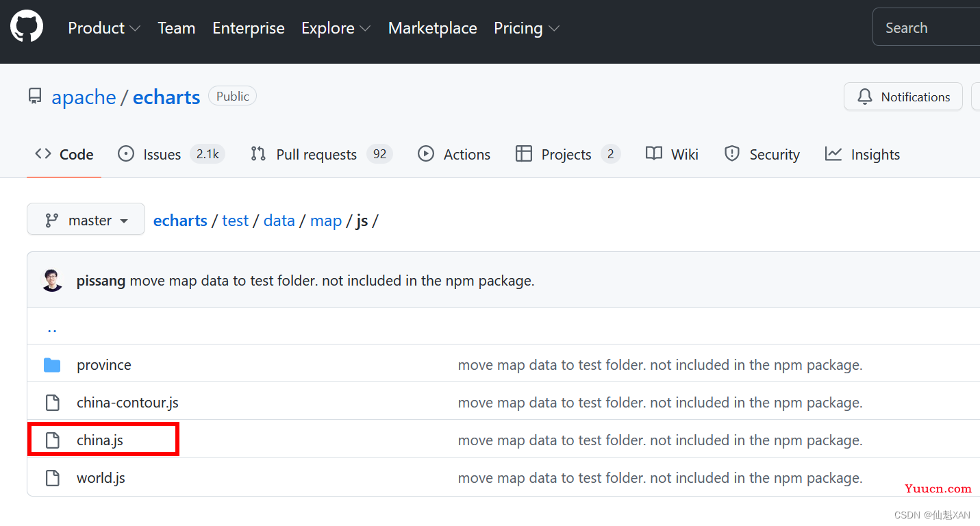This screenshot has width=980, height=526.
Task: Open the apache organization link
Action: click(84, 97)
